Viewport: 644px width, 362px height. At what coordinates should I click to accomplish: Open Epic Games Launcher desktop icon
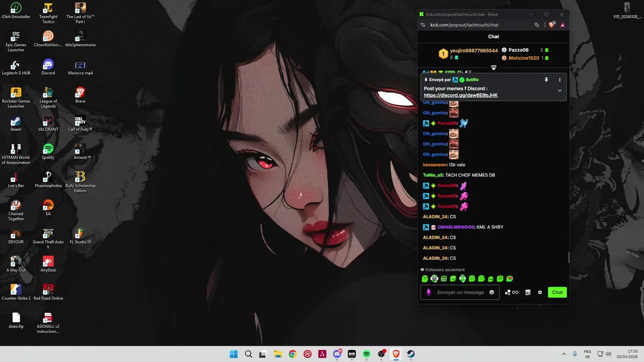[x=16, y=42]
